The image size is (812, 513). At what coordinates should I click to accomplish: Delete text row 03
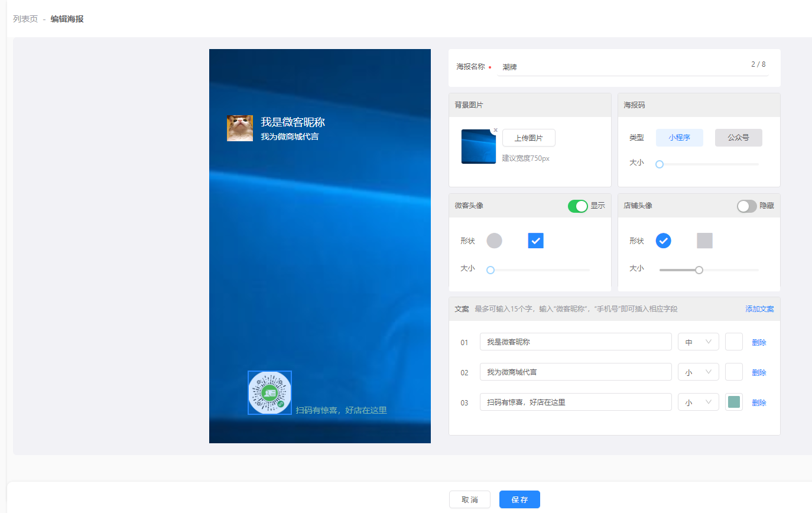click(x=759, y=402)
